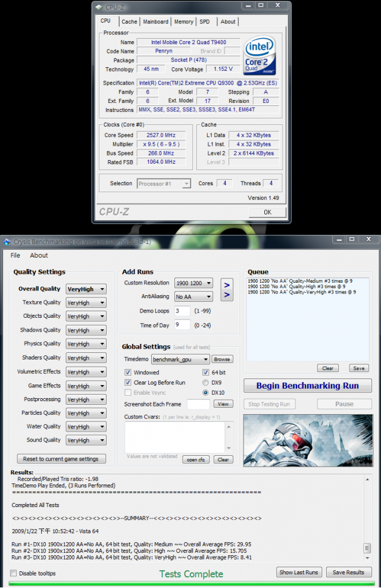Click Reset to current game settings

(x=61, y=459)
